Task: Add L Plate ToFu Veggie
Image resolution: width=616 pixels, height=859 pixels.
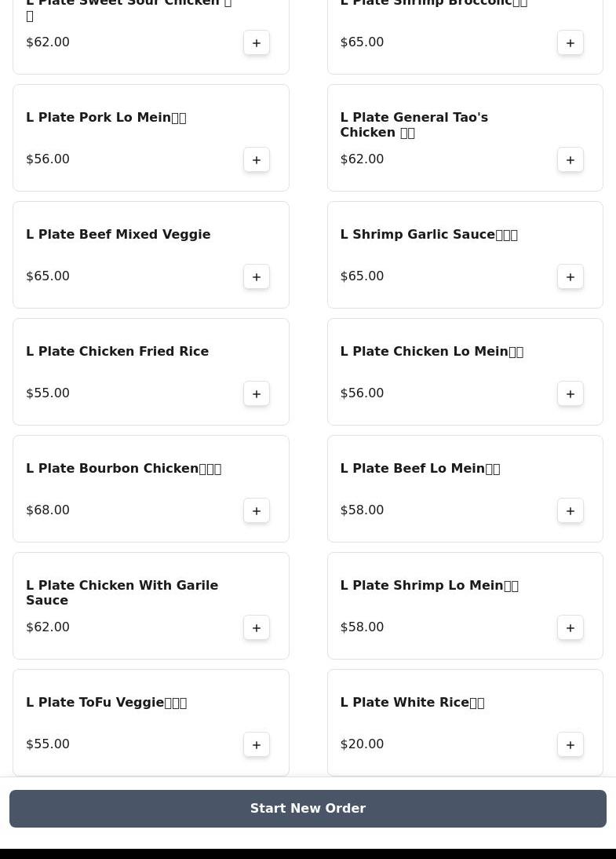Action: [x=257, y=745]
